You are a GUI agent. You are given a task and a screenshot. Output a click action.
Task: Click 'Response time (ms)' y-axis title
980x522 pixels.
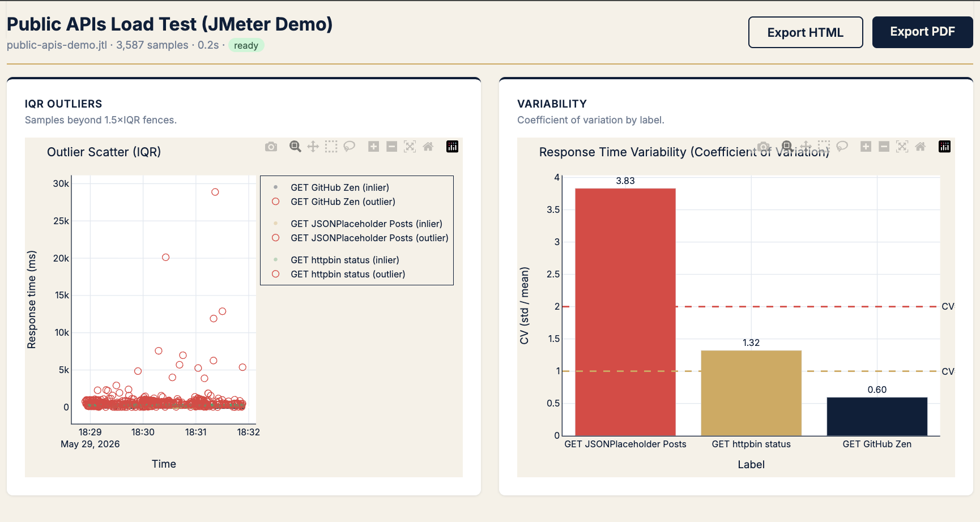point(32,299)
